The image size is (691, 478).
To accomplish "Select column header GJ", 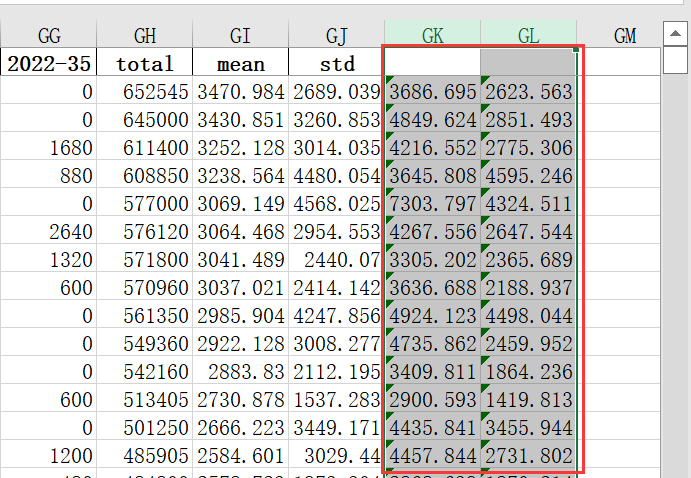I will [x=337, y=34].
